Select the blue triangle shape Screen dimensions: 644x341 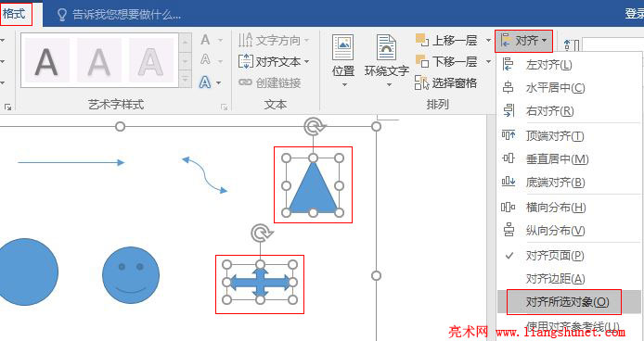313,190
